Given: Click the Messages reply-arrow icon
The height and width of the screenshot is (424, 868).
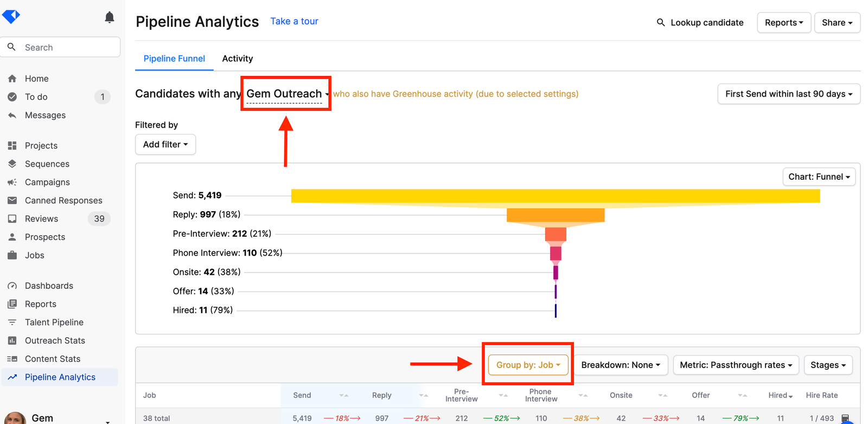Looking at the screenshot, I should tap(12, 115).
